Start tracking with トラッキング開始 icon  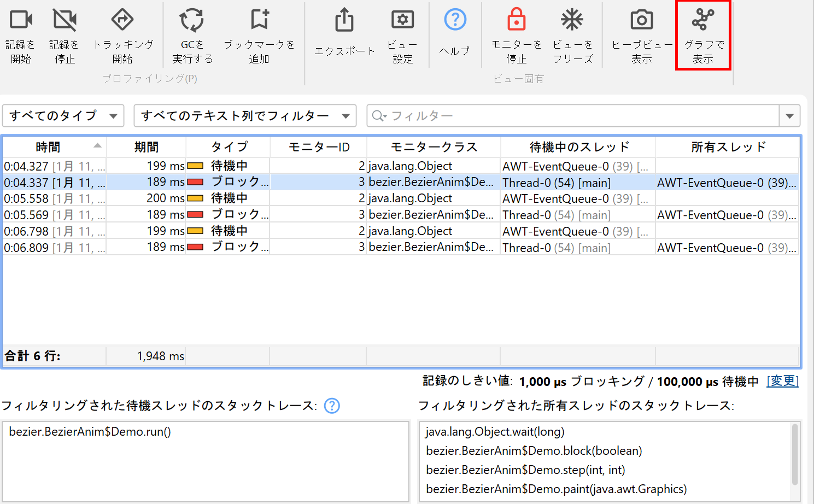coord(122,20)
